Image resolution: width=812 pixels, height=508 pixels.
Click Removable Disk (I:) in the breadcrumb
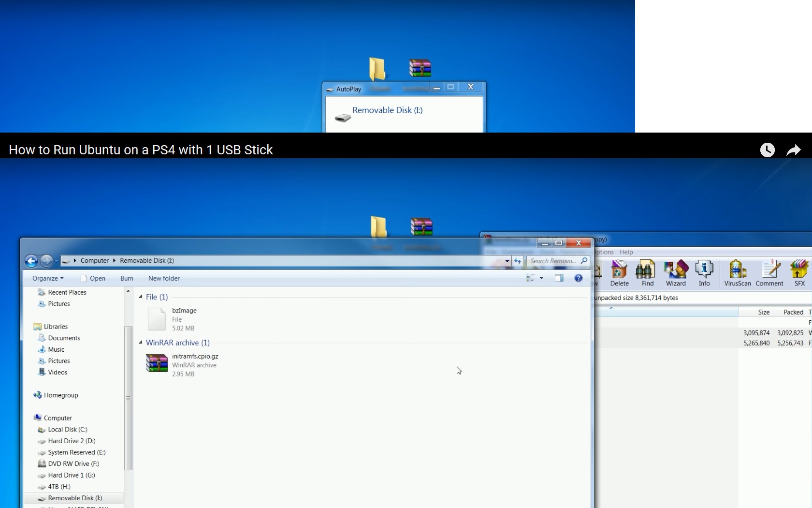pos(147,261)
